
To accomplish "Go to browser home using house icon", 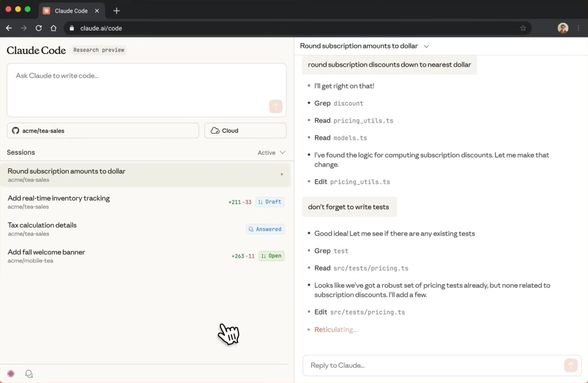I will click(53, 28).
